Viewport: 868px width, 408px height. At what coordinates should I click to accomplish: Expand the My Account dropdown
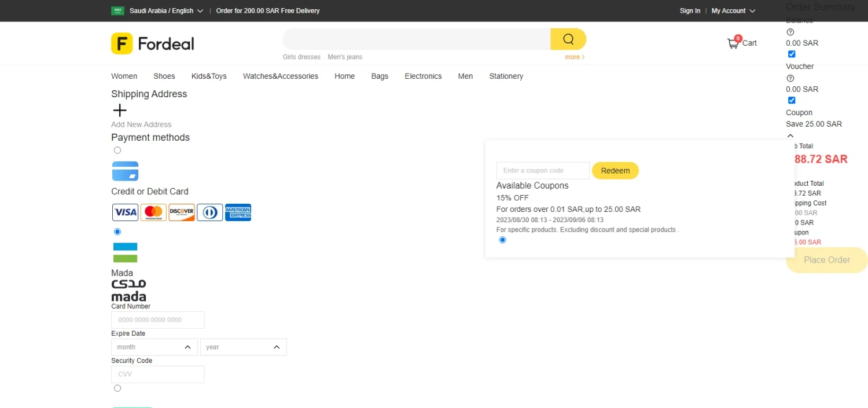click(733, 10)
